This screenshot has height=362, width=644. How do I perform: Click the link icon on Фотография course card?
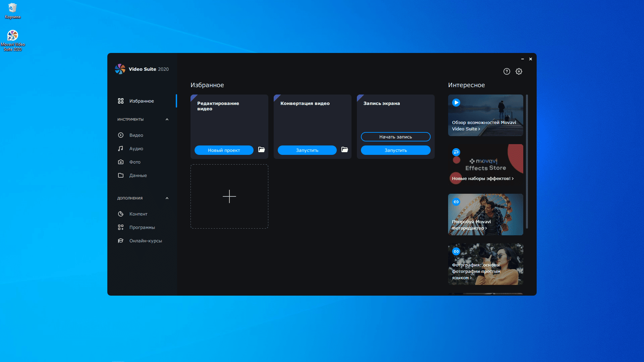[x=456, y=251]
